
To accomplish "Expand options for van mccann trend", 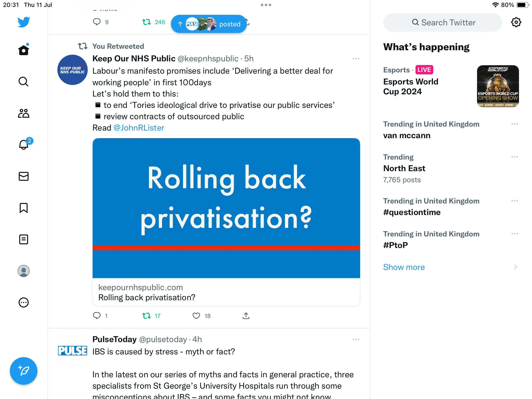I will point(515,124).
